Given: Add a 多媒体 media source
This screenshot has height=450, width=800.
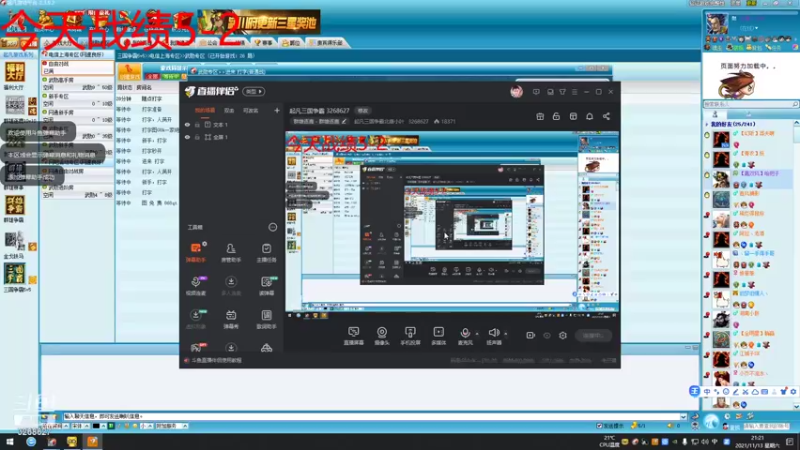Looking at the screenshot, I should pyautogui.click(x=438, y=336).
